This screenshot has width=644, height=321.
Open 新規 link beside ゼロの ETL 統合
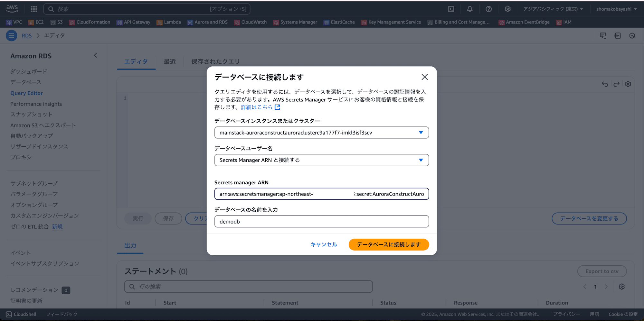(57, 227)
